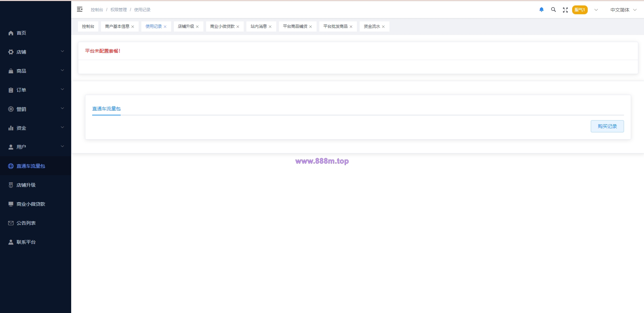The height and width of the screenshot is (313, 644).
Task: Expand the 订单 menu chevron
Action: [62, 89]
